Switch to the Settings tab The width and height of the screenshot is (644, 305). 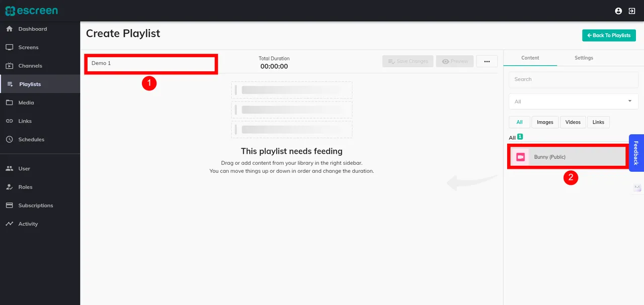[x=584, y=58]
